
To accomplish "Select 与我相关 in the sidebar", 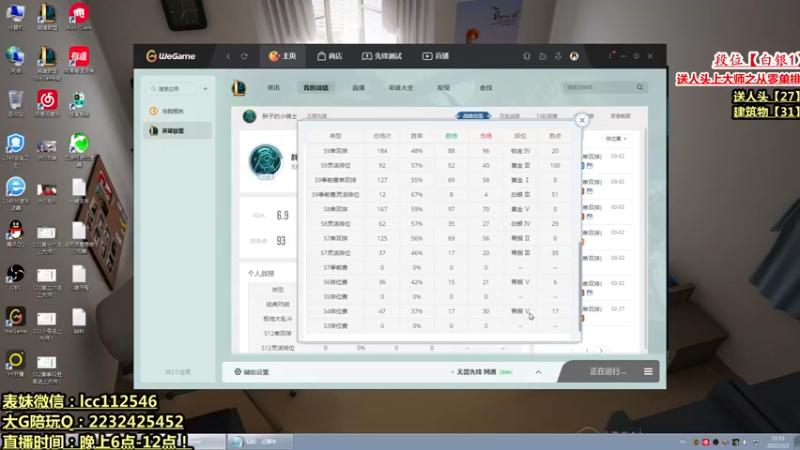I will pyautogui.click(x=177, y=111).
